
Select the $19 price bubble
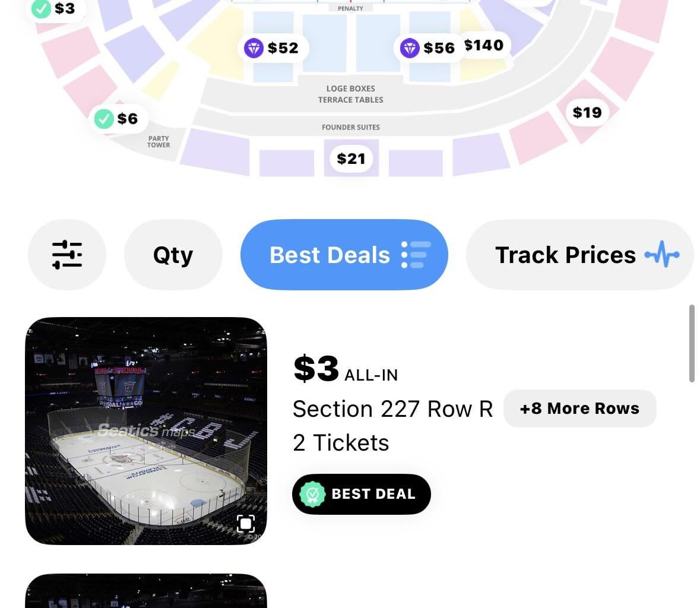pos(587,112)
